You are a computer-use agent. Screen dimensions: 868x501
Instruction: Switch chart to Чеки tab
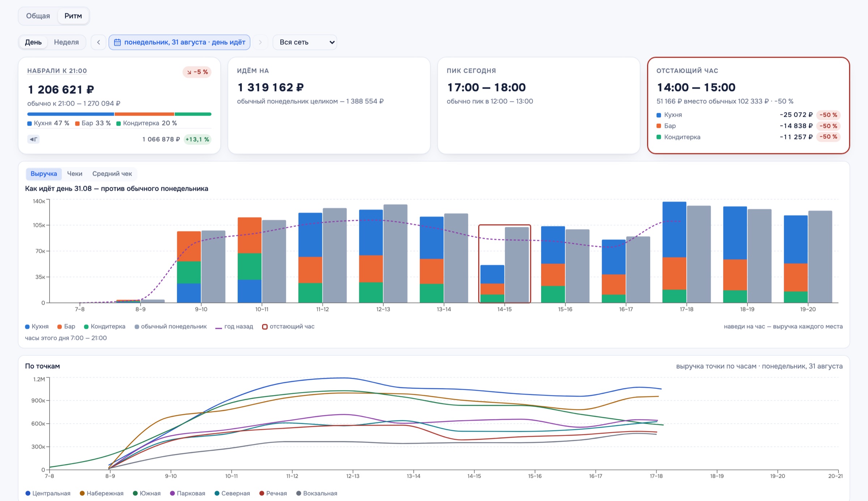[x=75, y=174]
